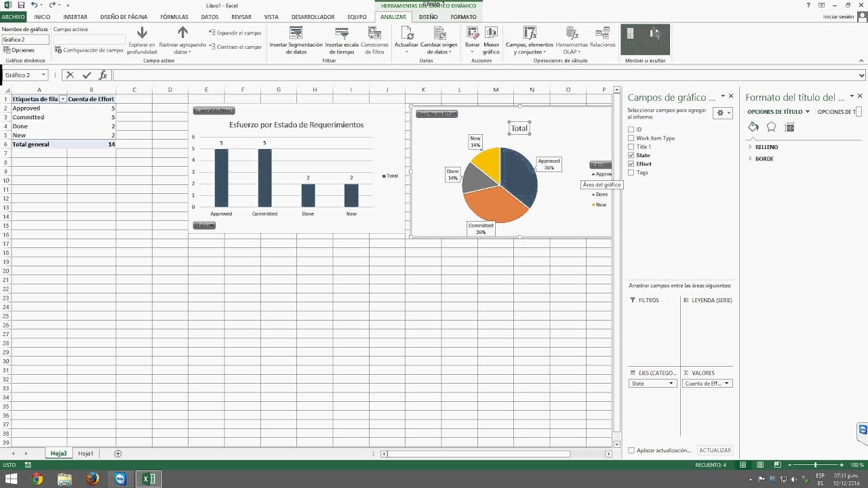Uncheck the State field checkbox

click(x=631, y=155)
